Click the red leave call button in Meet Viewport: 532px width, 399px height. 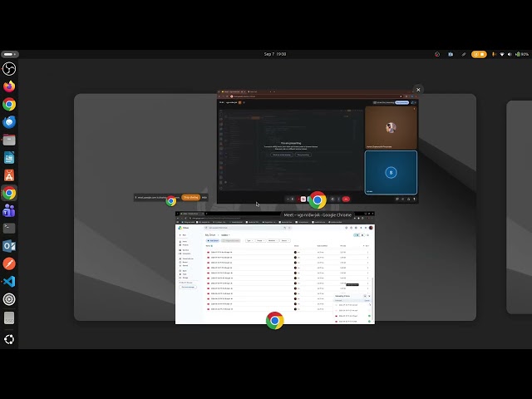point(346,199)
